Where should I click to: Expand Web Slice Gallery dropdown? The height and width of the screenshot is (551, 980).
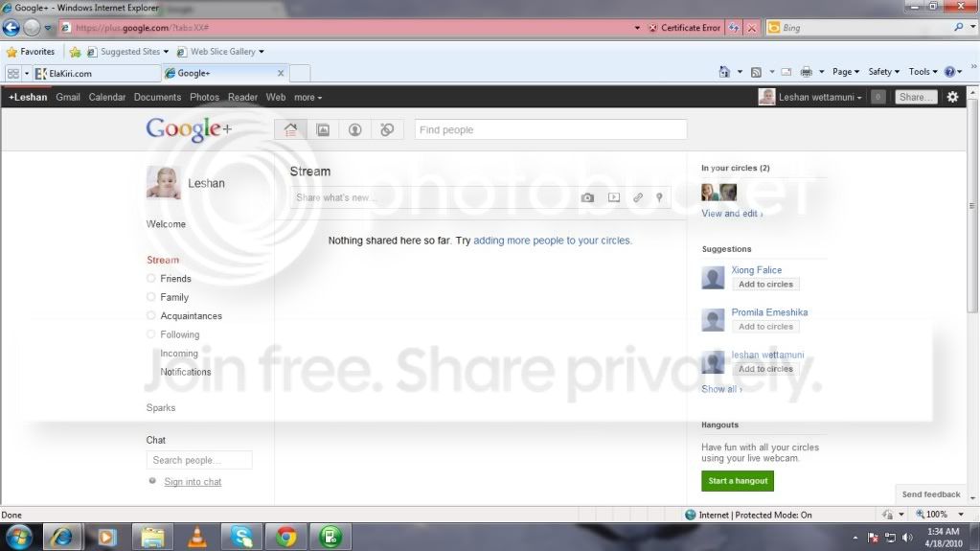(262, 52)
